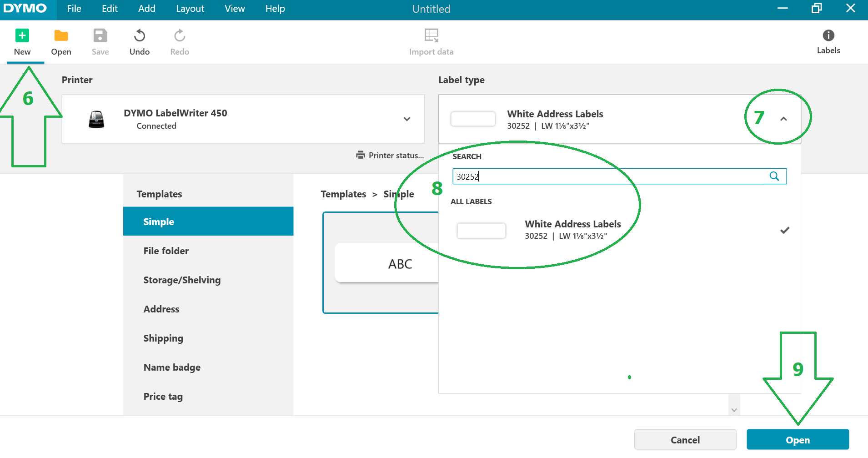868x458 pixels.
Task: Open the Printer status link
Action: tap(390, 156)
